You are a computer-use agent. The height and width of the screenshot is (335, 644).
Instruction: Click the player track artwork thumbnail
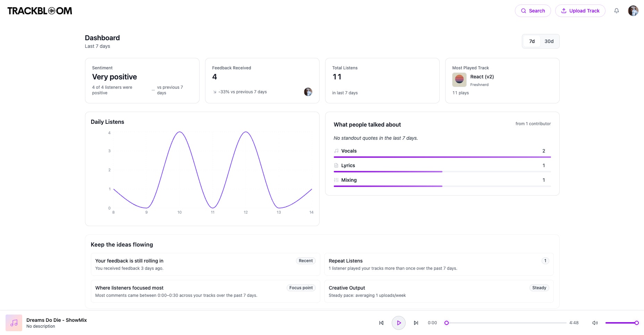[14, 323]
